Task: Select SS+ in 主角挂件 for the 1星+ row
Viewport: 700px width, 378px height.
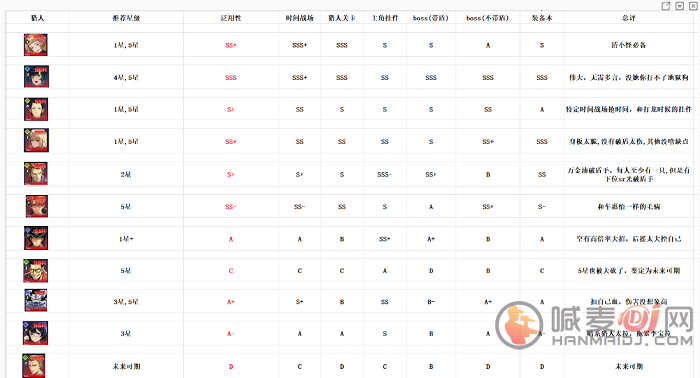Action: tap(385, 239)
